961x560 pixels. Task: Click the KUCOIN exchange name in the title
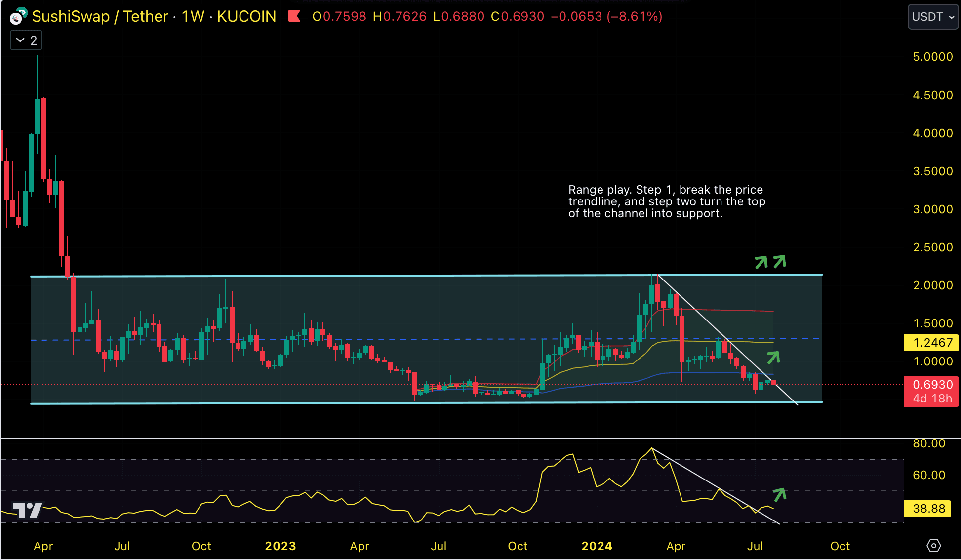click(x=247, y=16)
